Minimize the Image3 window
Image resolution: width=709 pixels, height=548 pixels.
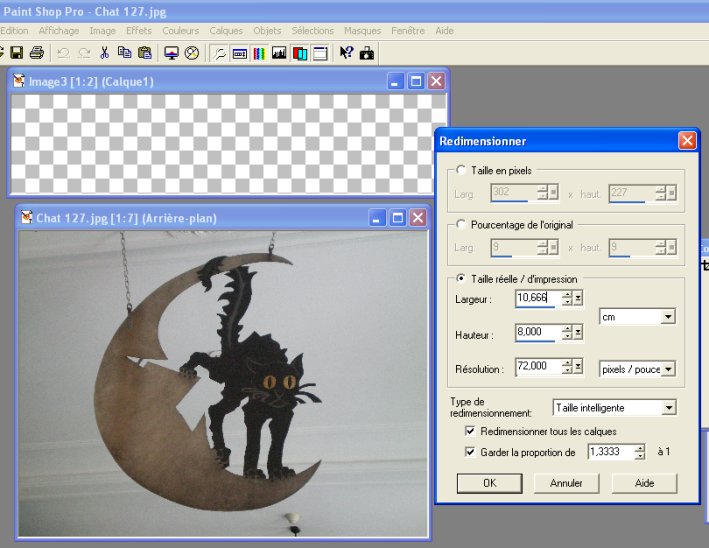click(395, 81)
